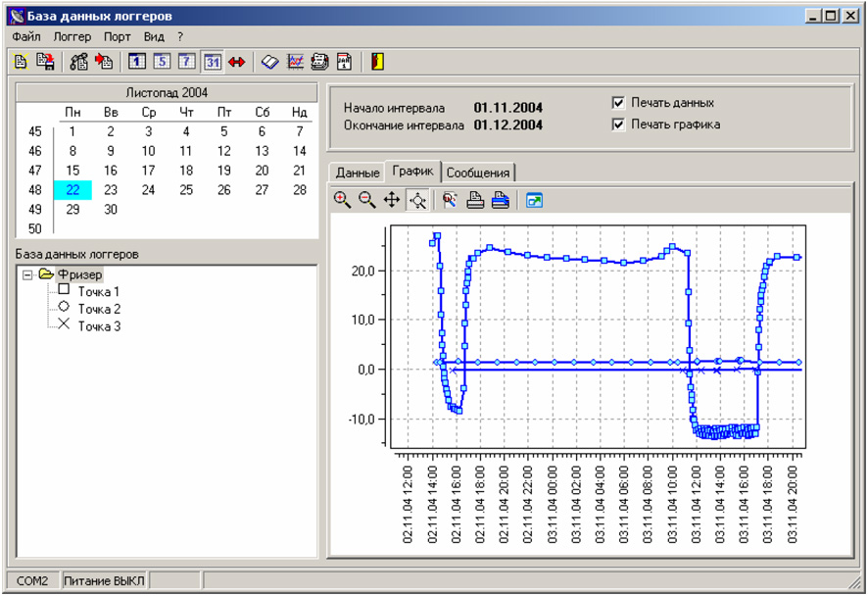Minimize the База данных логгеров window
Viewport: 868px width, 596px height.
point(812,16)
